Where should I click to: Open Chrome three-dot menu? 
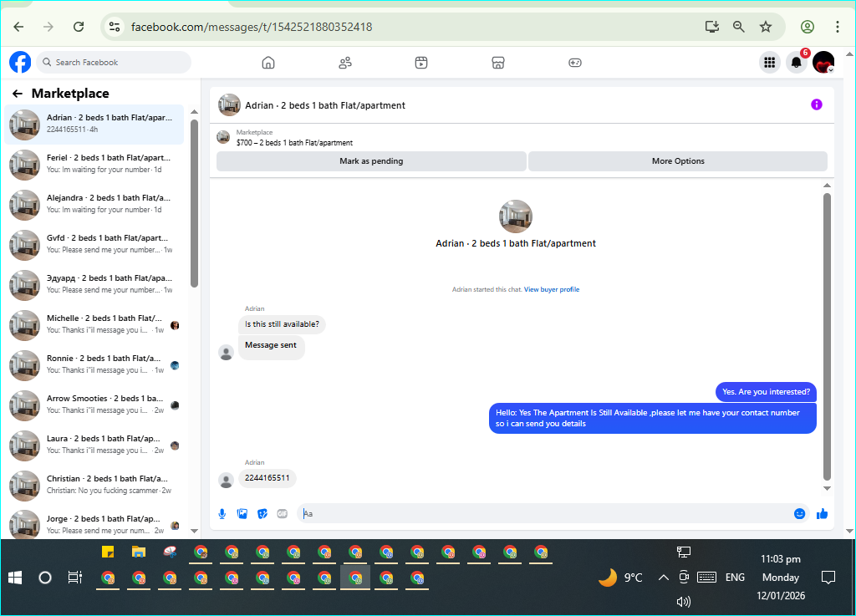[x=837, y=27]
